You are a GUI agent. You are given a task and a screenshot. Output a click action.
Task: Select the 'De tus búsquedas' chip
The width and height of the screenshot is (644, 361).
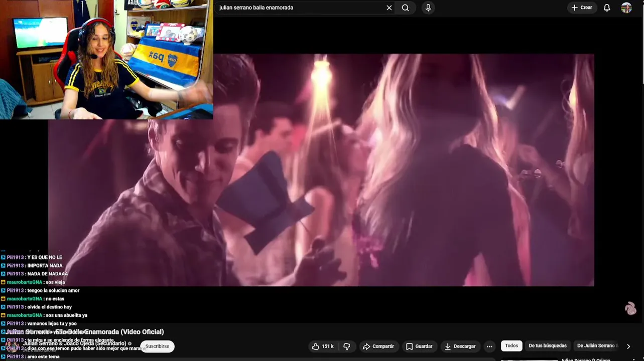pyautogui.click(x=548, y=346)
